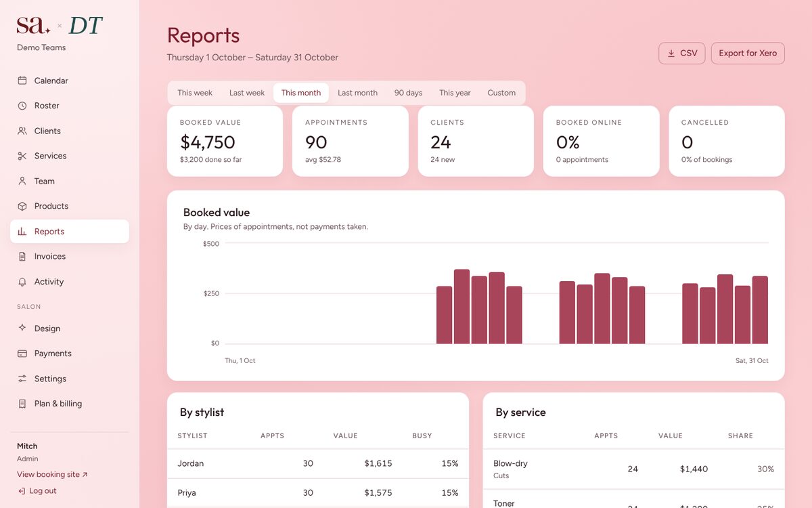Open the Services menu label

[x=51, y=156]
